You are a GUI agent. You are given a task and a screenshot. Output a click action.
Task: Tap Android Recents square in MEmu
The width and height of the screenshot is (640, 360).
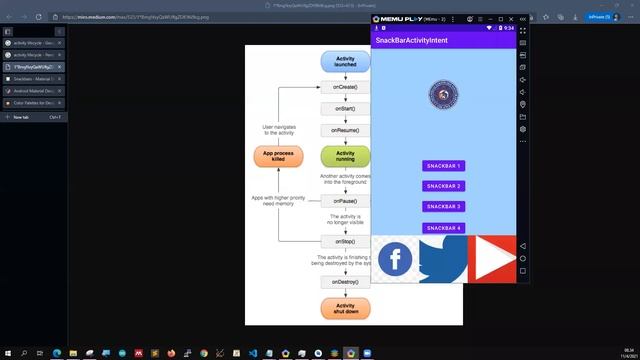point(523,271)
